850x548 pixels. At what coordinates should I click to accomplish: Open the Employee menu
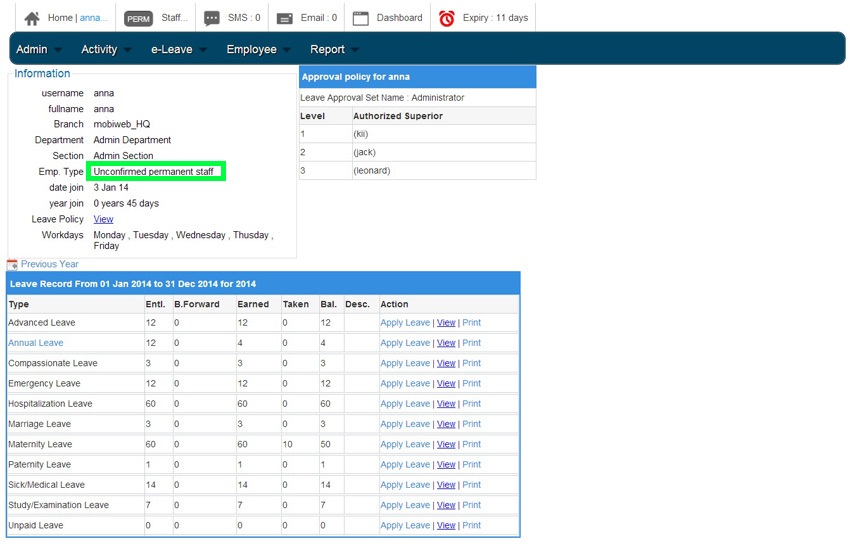pos(252,49)
